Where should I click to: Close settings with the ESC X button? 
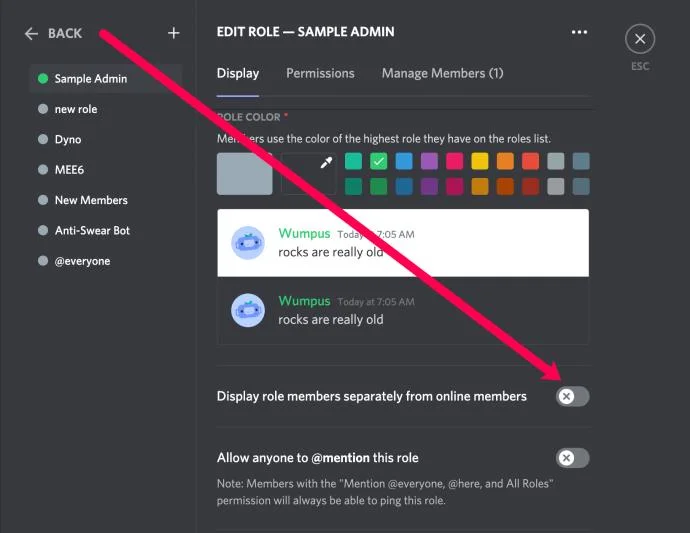click(x=640, y=39)
